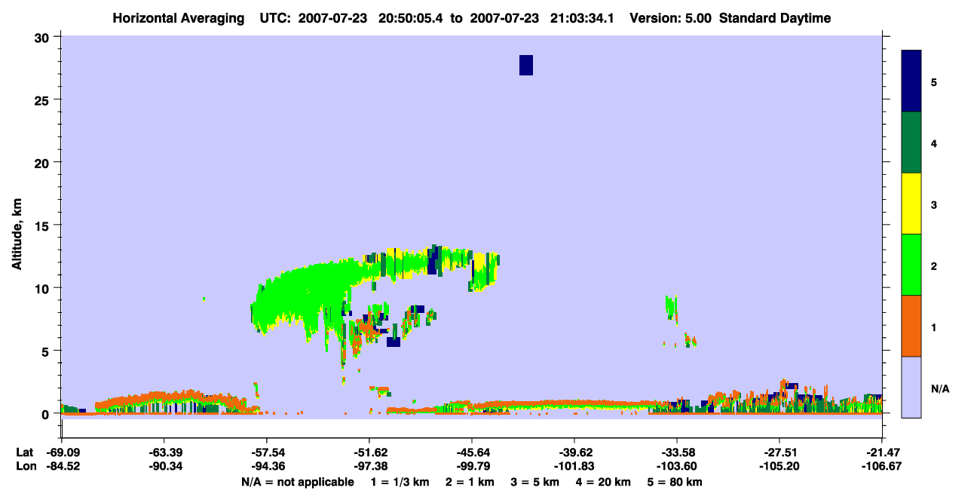Click the 'Standard Daytime' label

click(x=775, y=18)
